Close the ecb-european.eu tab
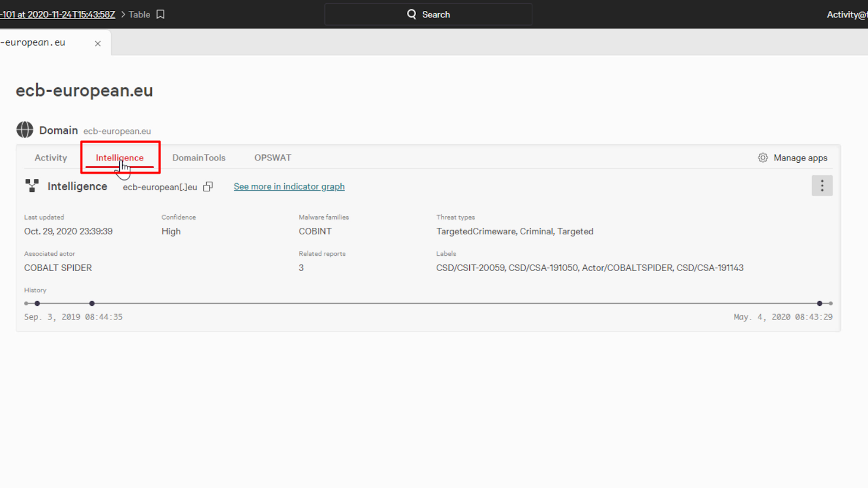868x488 pixels. 98,43
